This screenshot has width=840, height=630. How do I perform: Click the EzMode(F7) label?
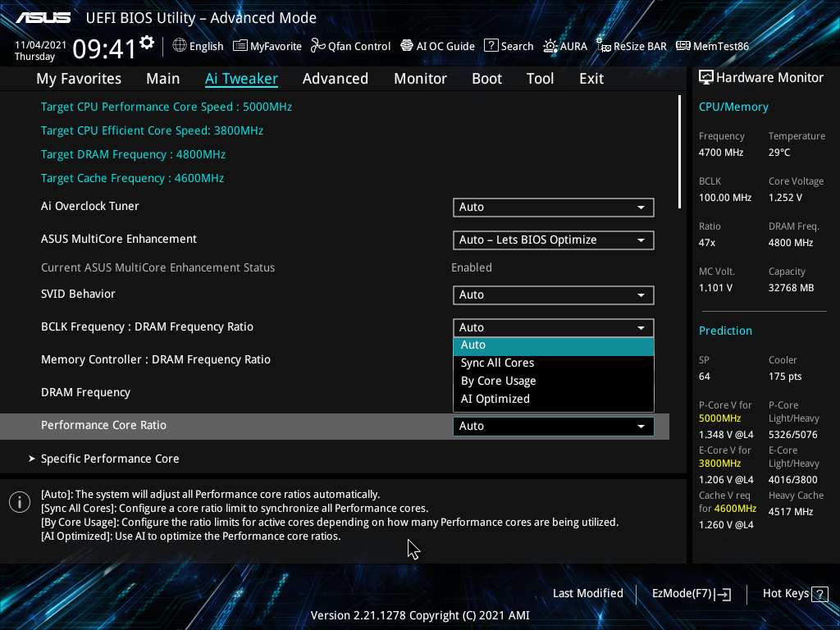[682, 594]
